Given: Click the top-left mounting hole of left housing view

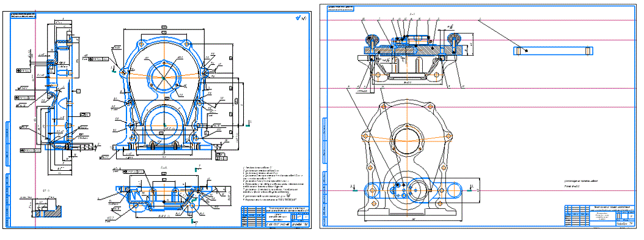Looking at the screenshot, I should click(x=142, y=43).
